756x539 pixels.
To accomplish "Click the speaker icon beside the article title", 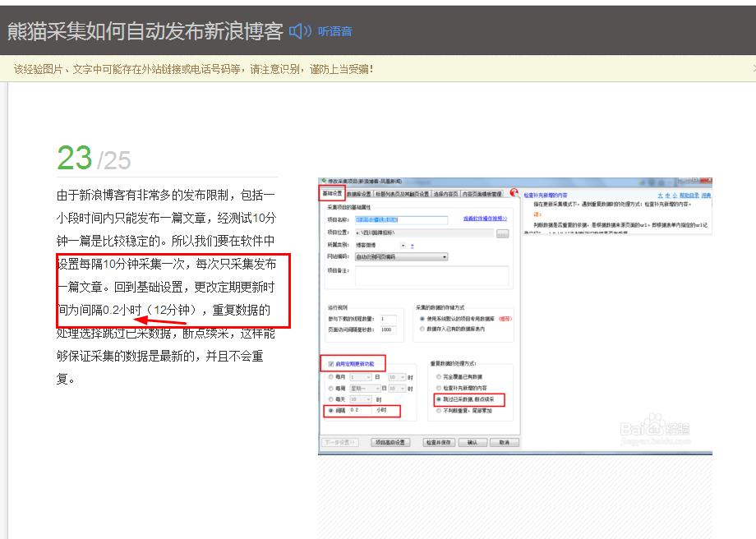I will pos(300,31).
